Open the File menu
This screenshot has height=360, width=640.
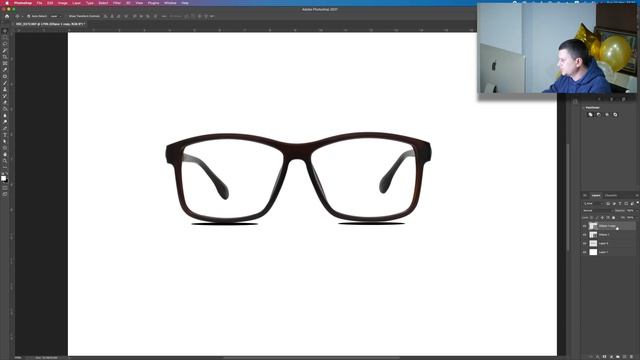(x=39, y=3)
